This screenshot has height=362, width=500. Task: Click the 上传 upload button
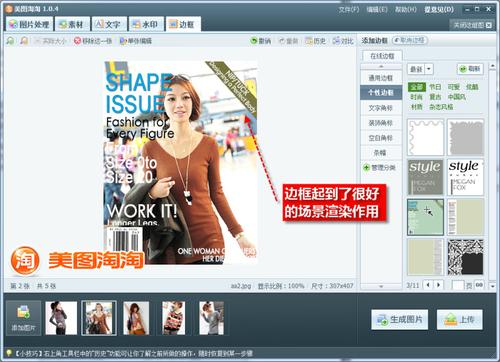click(x=460, y=320)
